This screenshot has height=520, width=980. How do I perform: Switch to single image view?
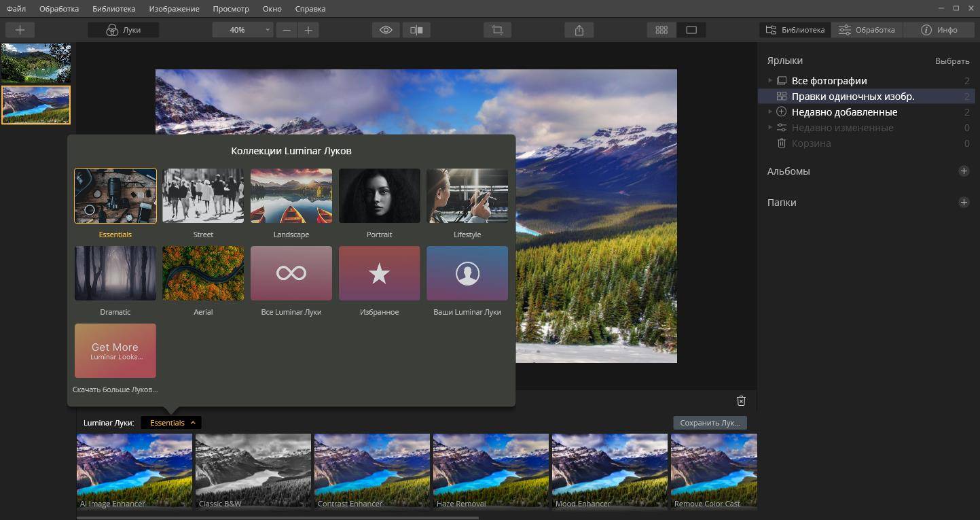pyautogui.click(x=691, y=30)
